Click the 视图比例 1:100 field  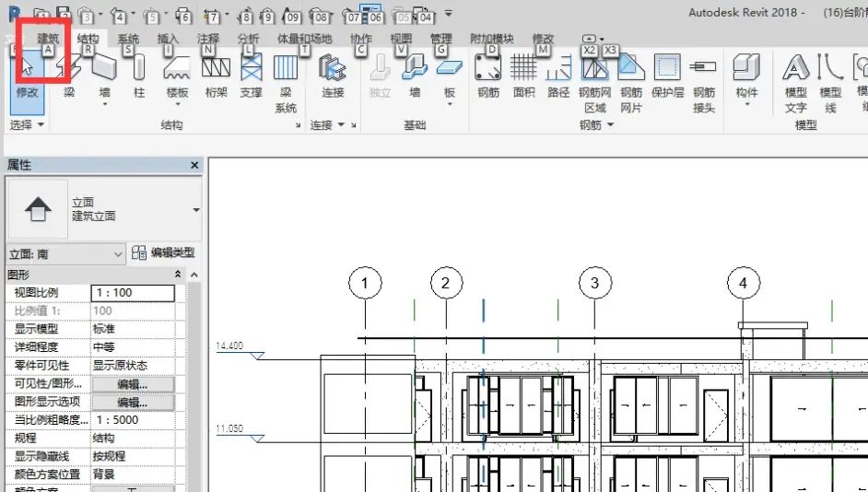pyautogui.click(x=132, y=293)
